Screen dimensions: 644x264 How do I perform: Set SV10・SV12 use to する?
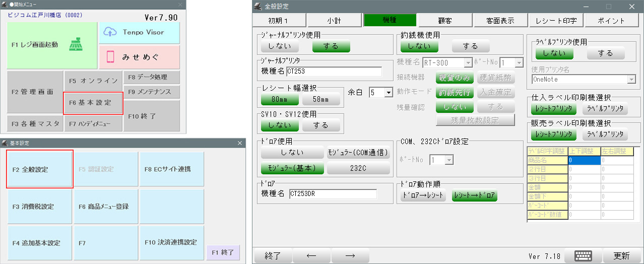[321, 125]
